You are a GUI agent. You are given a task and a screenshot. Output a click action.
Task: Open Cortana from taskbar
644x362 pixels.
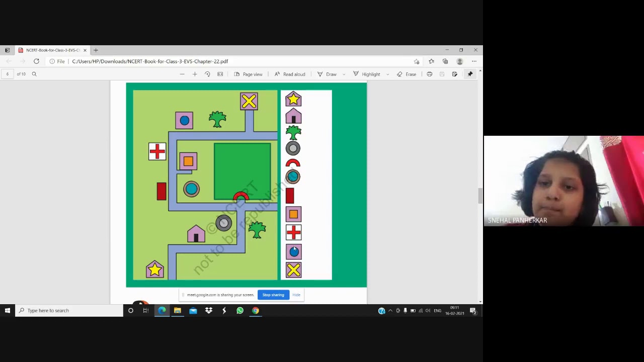pyautogui.click(x=130, y=311)
